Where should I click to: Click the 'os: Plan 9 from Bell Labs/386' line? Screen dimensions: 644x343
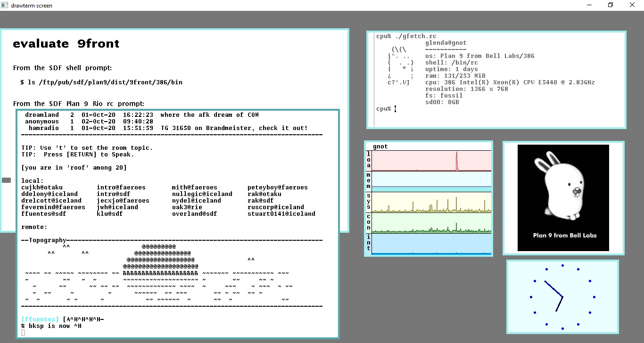pos(480,56)
